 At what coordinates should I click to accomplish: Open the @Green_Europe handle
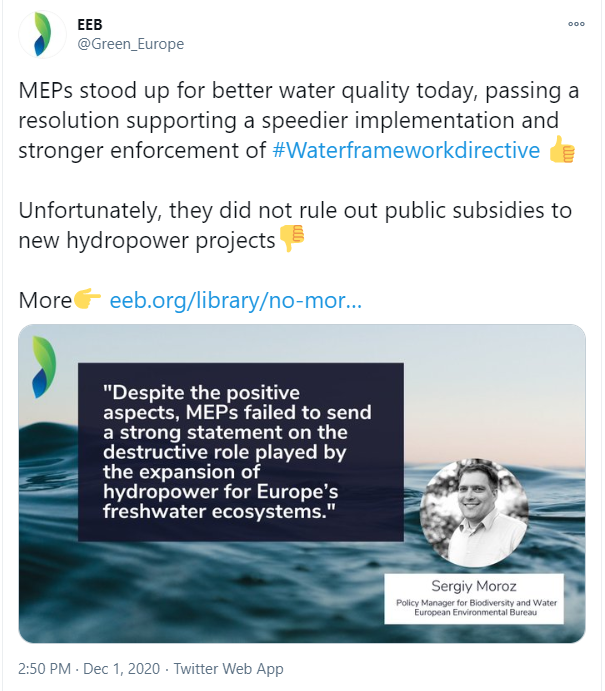click(x=130, y=44)
